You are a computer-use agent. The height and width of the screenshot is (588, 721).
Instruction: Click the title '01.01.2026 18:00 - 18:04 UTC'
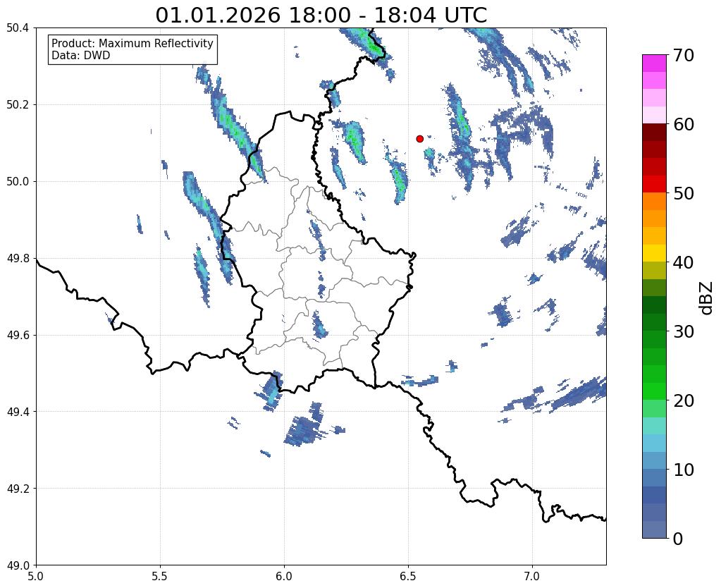[321, 15]
